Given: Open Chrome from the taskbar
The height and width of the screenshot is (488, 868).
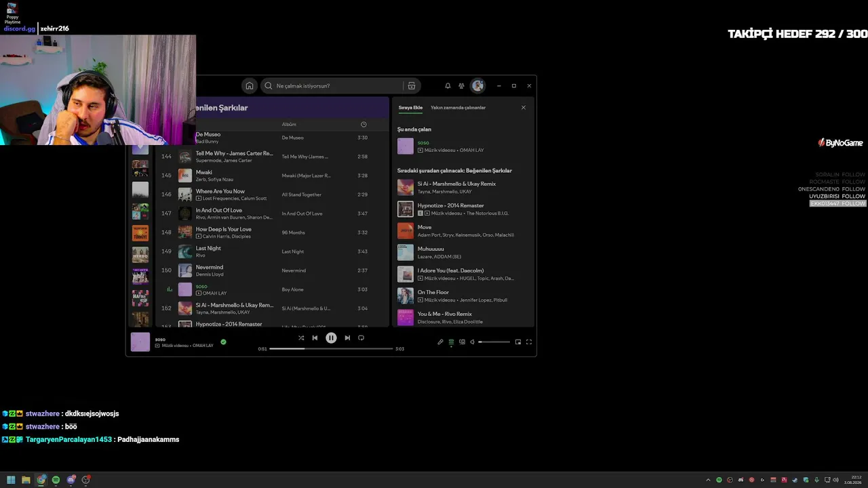Looking at the screenshot, I should (41, 480).
